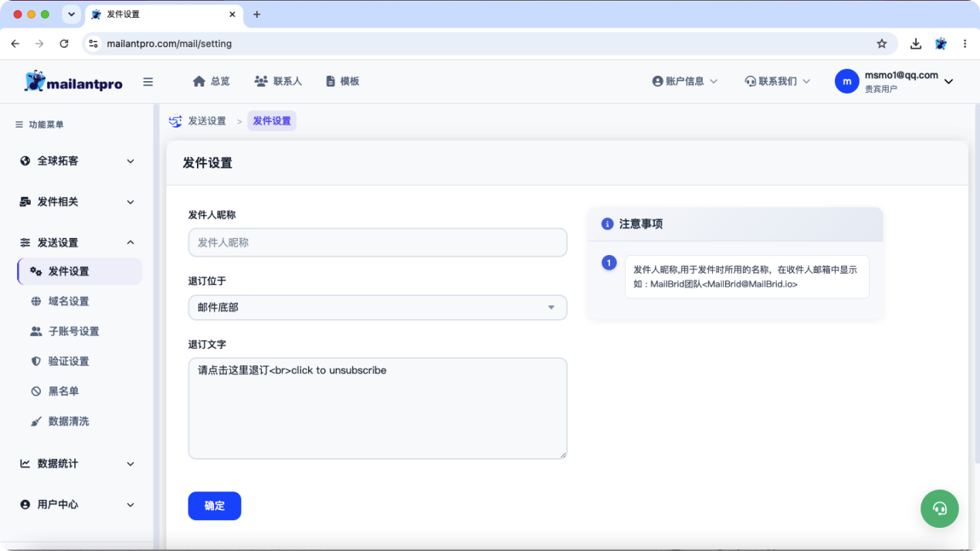The image size is (980, 551).
Task: Open the green customer support chat button
Action: tap(940, 508)
